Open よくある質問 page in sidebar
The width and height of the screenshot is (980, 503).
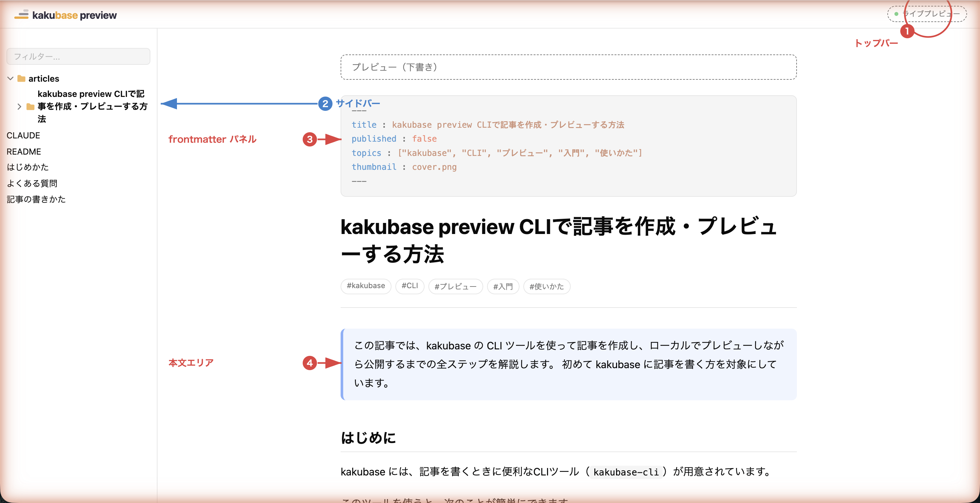point(32,183)
